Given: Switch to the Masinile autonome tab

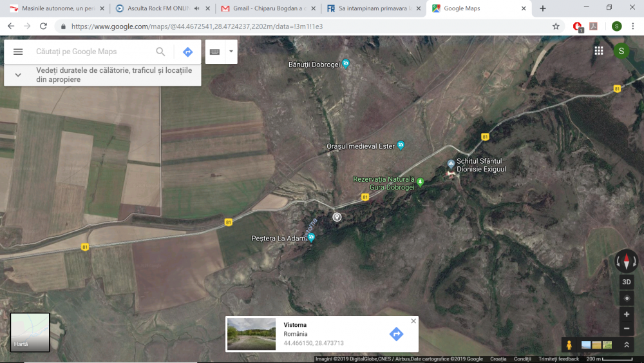Looking at the screenshot, I should (55, 8).
